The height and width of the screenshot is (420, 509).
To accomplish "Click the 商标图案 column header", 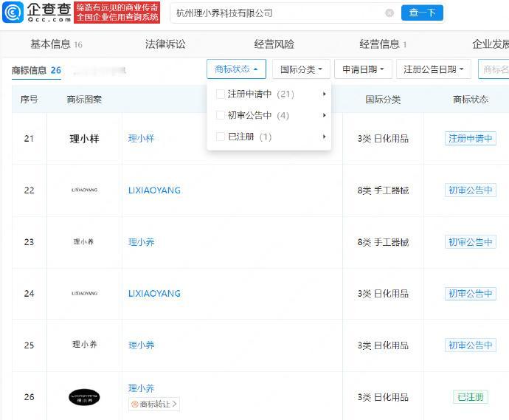I will (x=84, y=100).
